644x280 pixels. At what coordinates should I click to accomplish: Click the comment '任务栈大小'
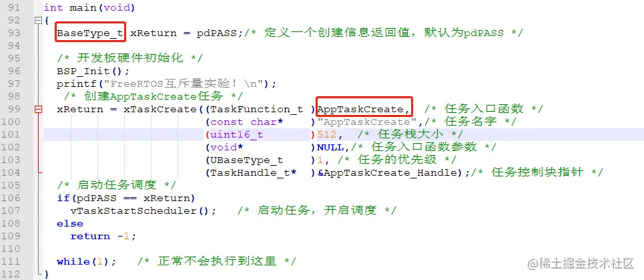(x=410, y=134)
